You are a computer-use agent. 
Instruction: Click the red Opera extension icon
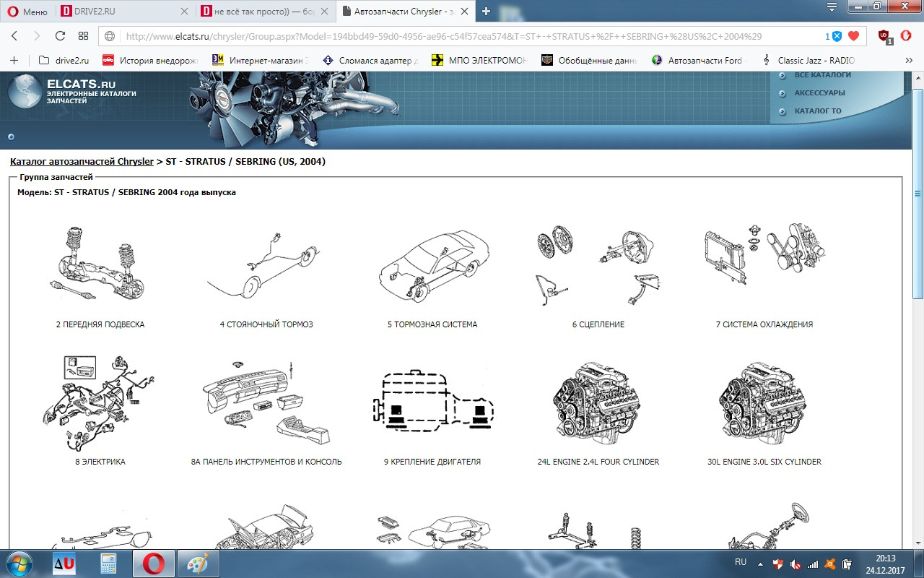tap(906, 35)
